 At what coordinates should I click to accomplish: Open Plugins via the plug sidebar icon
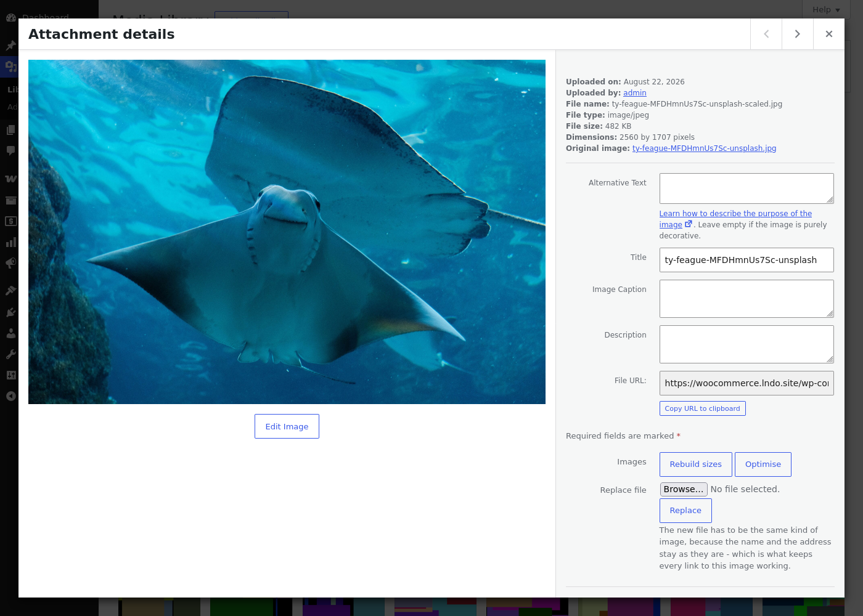click(x=10, y=312)
